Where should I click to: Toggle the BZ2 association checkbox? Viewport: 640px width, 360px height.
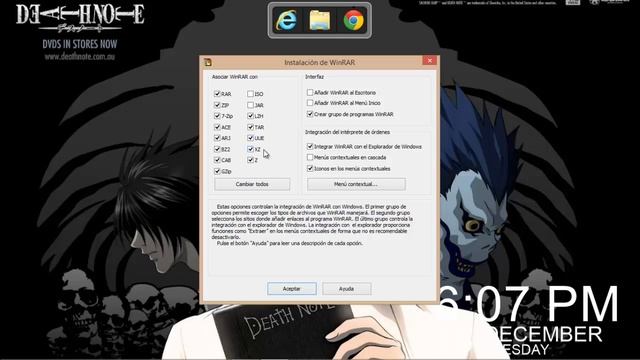point(217,149)
